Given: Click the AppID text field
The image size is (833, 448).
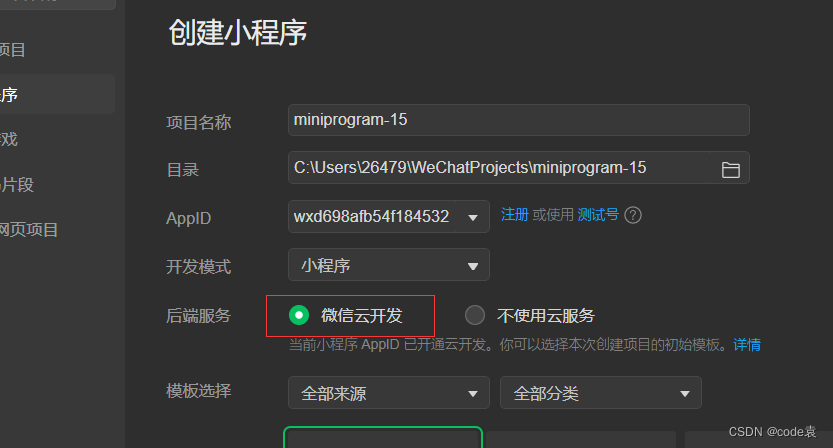Looking at the screenshot, I should tap(372, 216).
